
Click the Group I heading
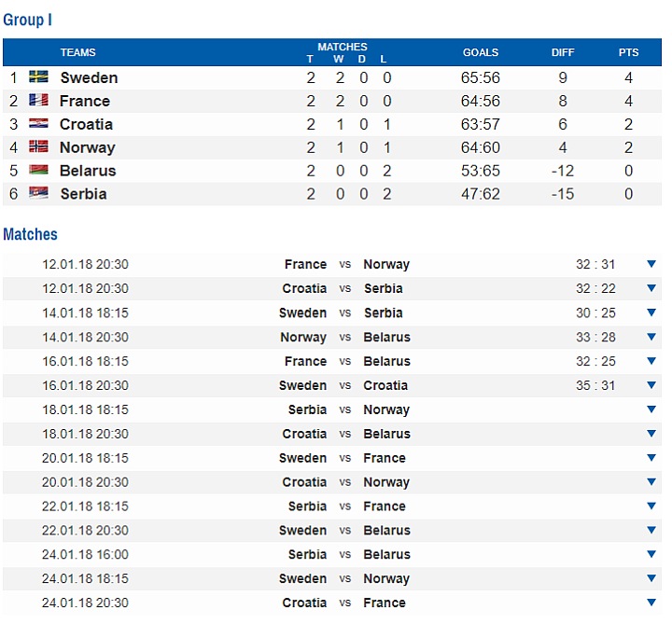pyautogui.click(x=27, y=20)
